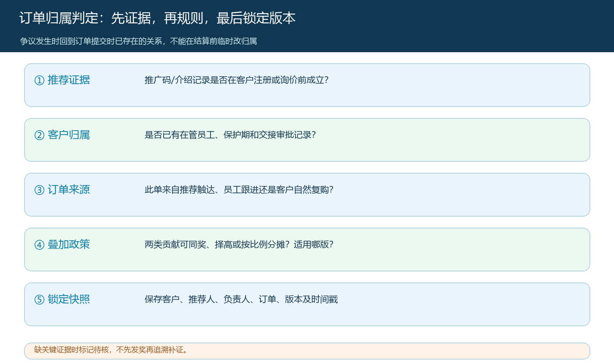614x364 pixels.
Task: Select the text "推广码/介绍记录是否在客户注册或询价前成立？"
Action: tap(237, 80)
